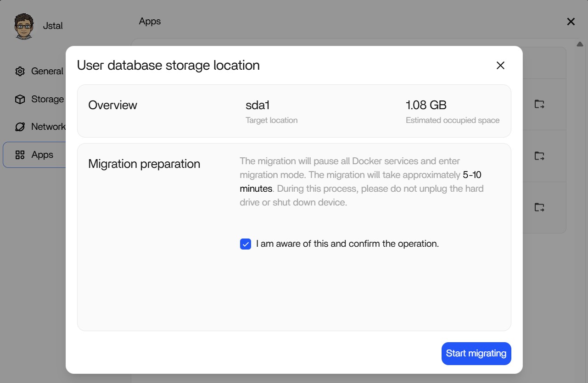Click the 'I am aware of this' label text
The image size is (588, 383).
tap(347, 244)
